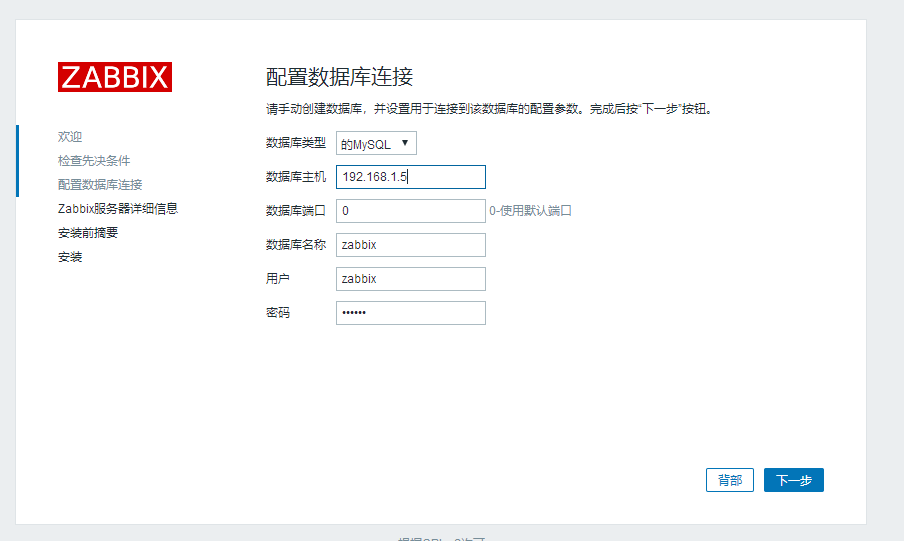This screenshot has width=904, height=541.
Task: Click into the 用户 input box
Action: [x=410, y=279]
